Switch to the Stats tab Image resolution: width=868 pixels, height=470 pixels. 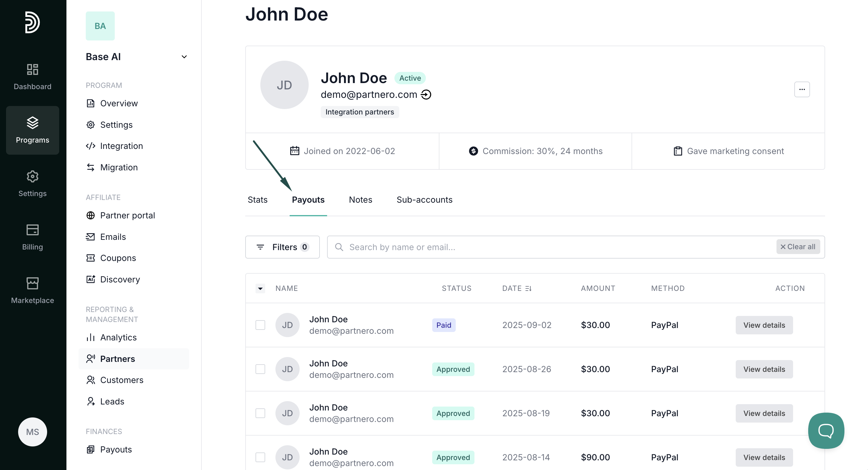click(257, 200)
